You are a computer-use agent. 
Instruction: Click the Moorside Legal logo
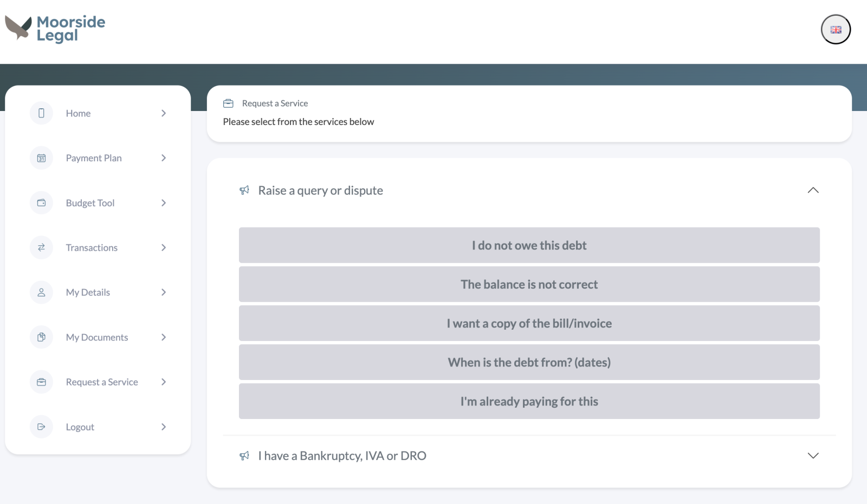click(x=55, y=28)
